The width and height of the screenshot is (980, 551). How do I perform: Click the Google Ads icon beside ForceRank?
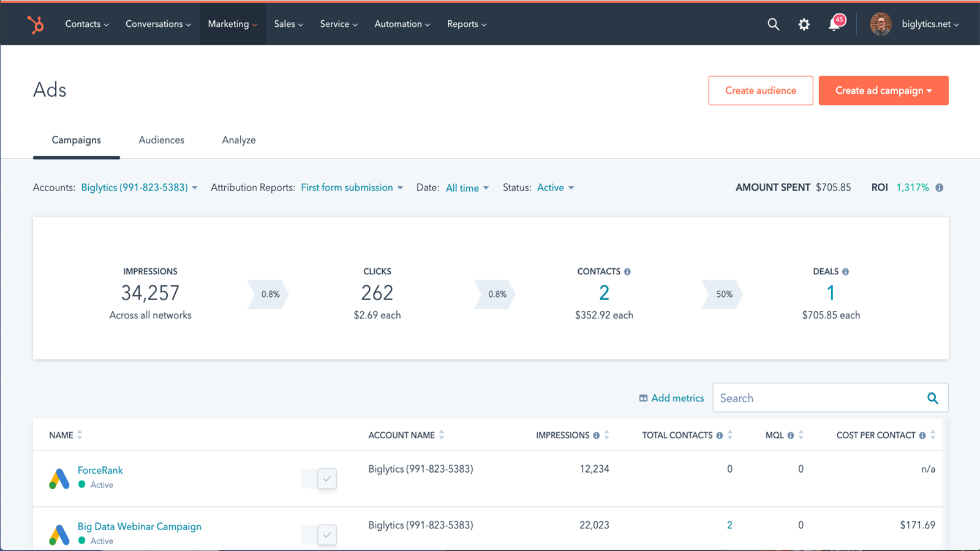point(59,478)
